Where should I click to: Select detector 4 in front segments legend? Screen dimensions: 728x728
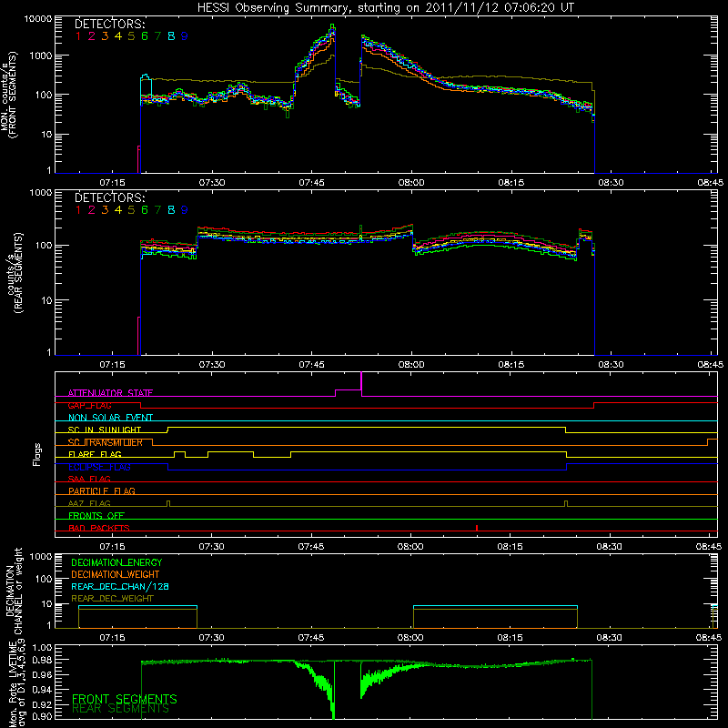click(x=118, y=36)
